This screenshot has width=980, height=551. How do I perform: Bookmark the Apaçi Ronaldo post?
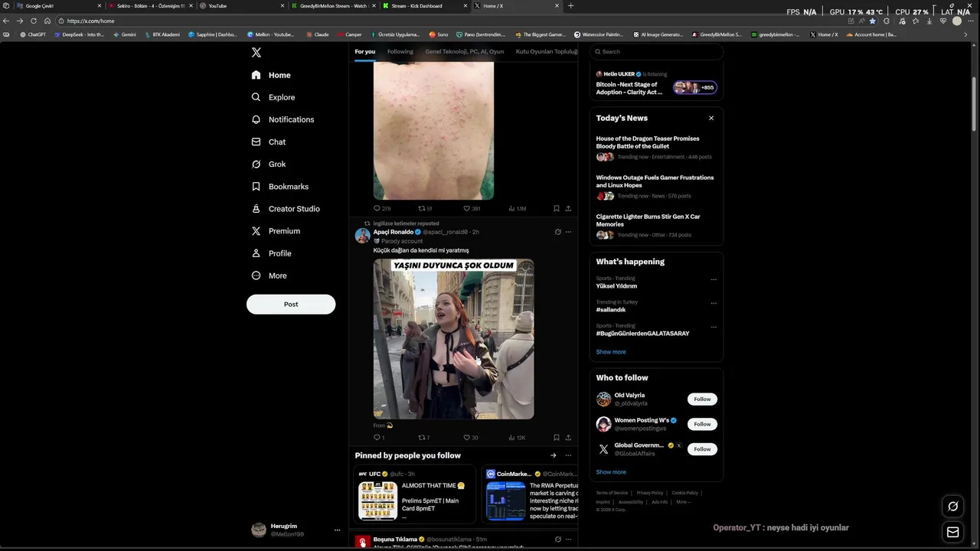pos(557,438)
